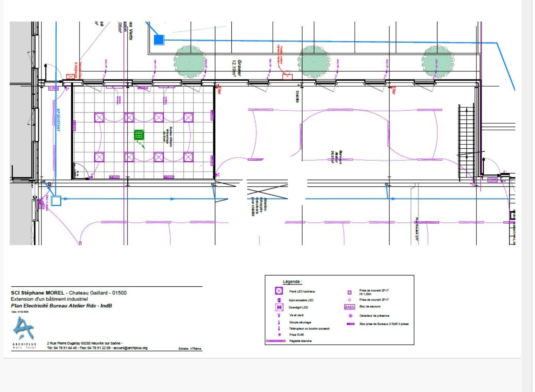Click the accueil@archiplus.org email address
Screen dimensions: 535x392
130,348
